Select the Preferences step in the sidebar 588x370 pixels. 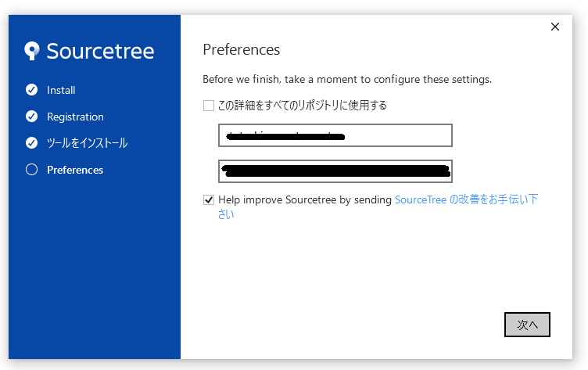coord(75,170)
